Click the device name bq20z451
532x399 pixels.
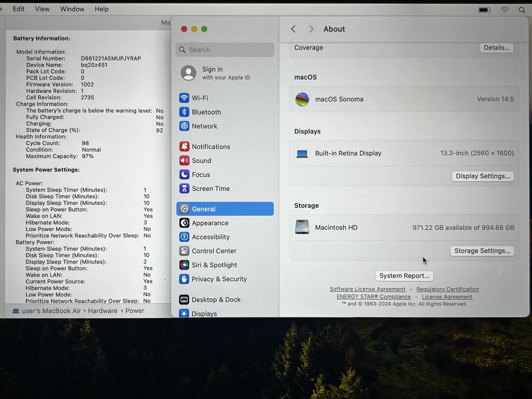(x=94, y=65)
